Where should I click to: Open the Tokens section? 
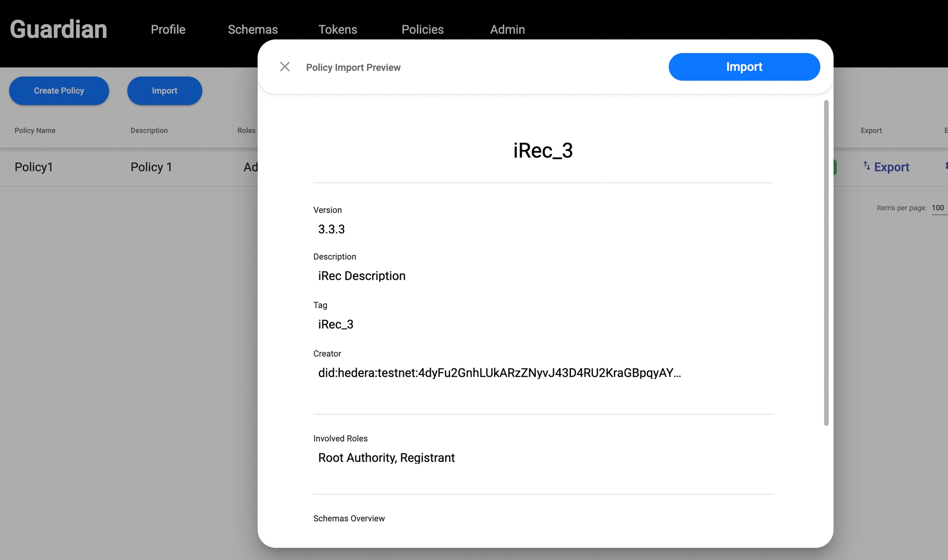(x=337, y=30)
